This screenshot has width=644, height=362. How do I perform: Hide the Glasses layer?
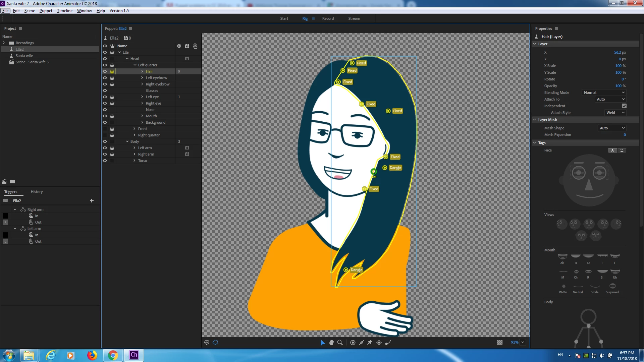tap(105, 90)
